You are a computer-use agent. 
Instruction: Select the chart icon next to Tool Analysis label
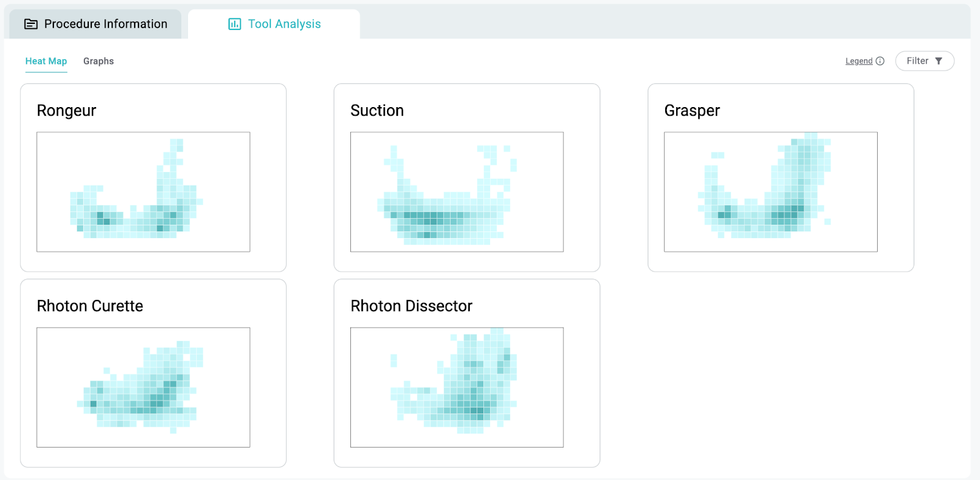233,24
